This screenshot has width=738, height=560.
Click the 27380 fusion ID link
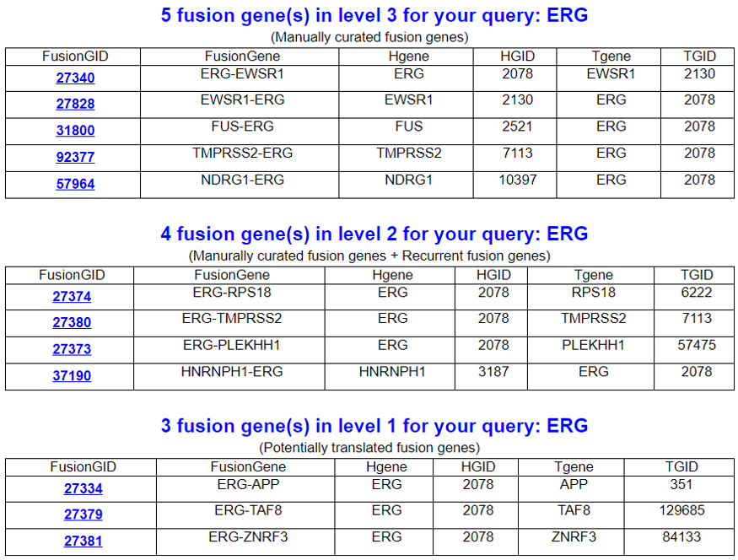72,323
